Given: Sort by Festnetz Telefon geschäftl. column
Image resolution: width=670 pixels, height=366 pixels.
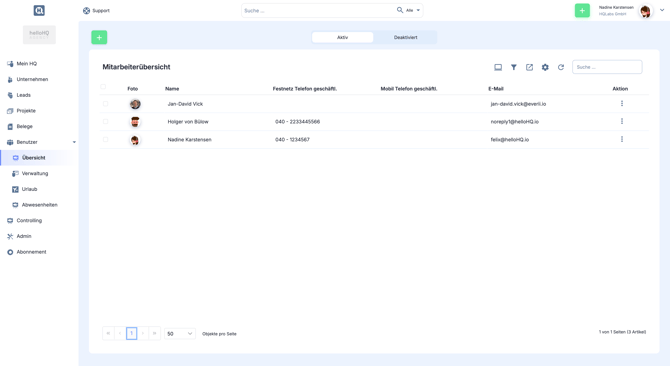Looking at the screenshot, I should pos(305,89).
